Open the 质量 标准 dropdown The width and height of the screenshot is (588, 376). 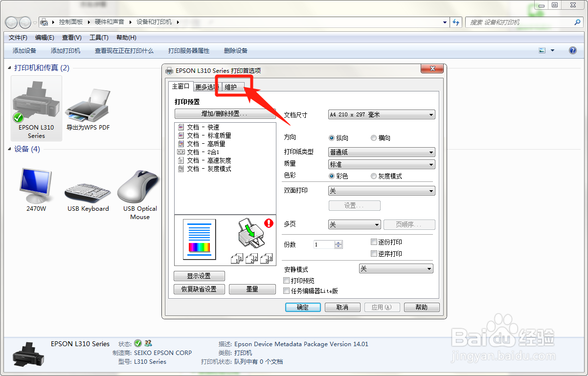(382, 164)
